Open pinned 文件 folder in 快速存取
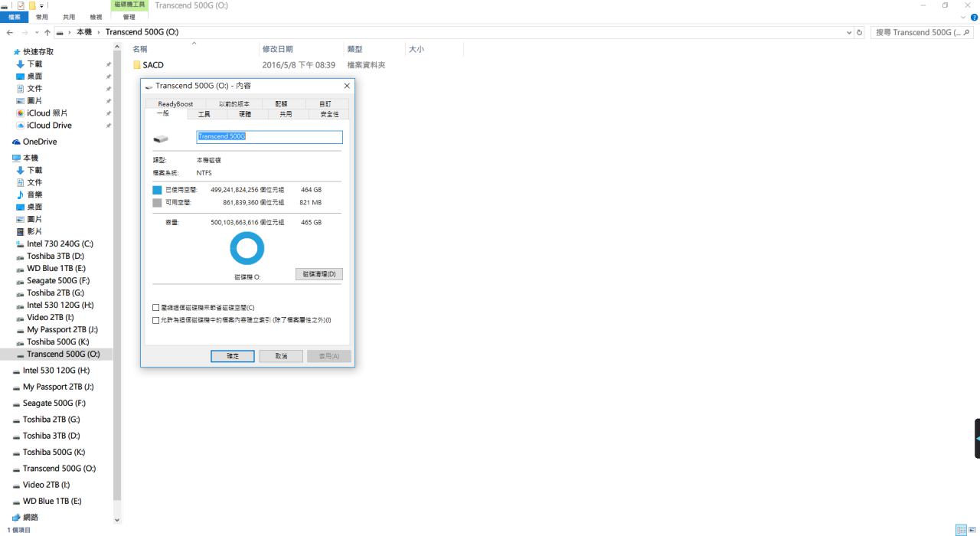The height and width of the screenshot is (536, 980). pos(29,89)
